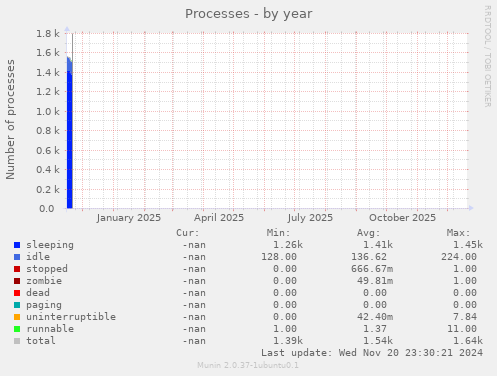Image resolution: width=497 pixels, height=376 pixels.
Task: Click stopped average value 666.67m
Action: [x=372, y=269]
